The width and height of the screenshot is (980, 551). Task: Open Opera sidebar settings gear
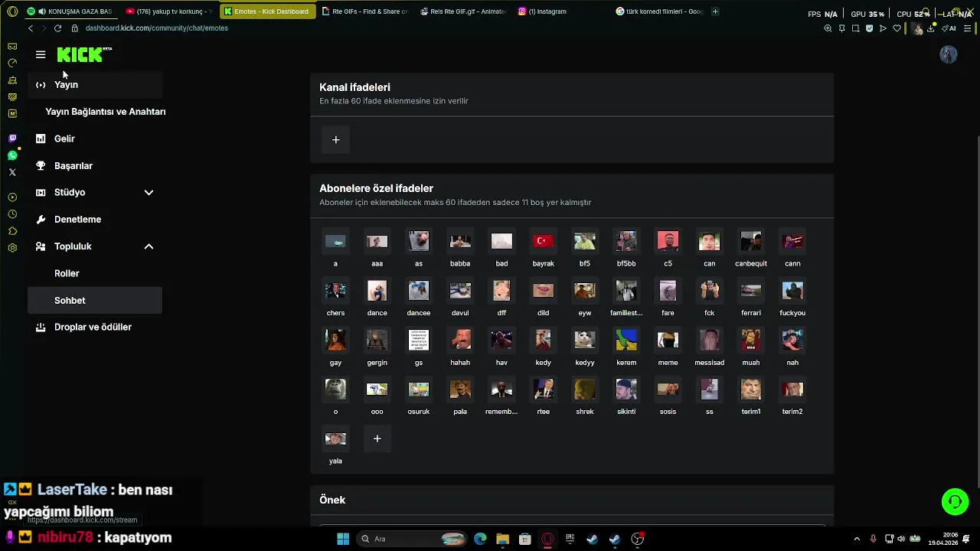12,248
